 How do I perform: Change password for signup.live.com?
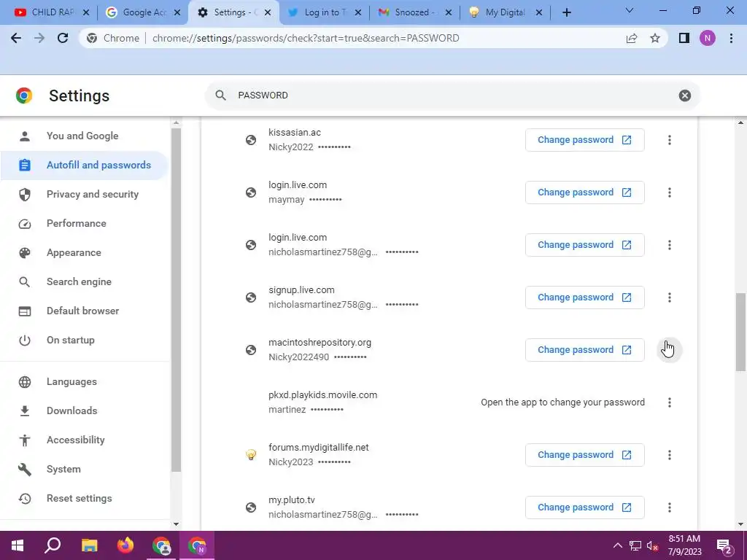584,297
